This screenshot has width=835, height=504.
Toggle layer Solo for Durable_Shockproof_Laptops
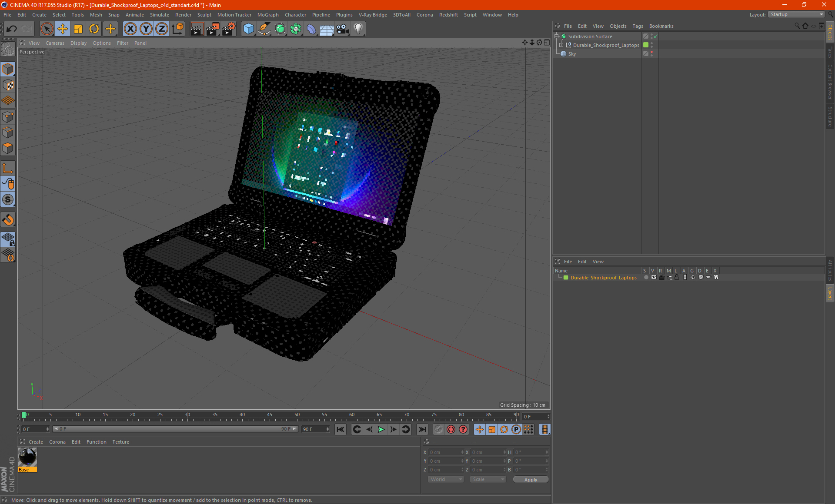pos(646,277)
